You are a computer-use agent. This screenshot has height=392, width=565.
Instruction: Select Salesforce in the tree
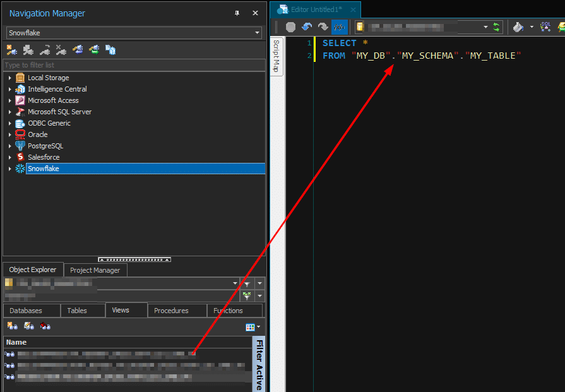(44, 157)
